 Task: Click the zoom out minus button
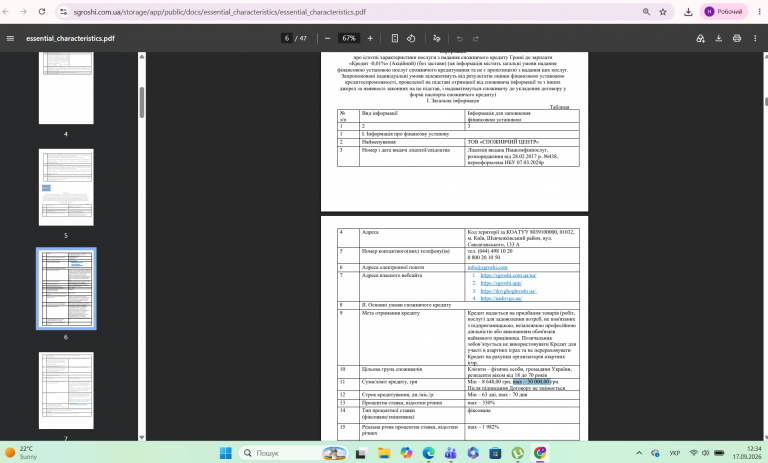(328, 38)
